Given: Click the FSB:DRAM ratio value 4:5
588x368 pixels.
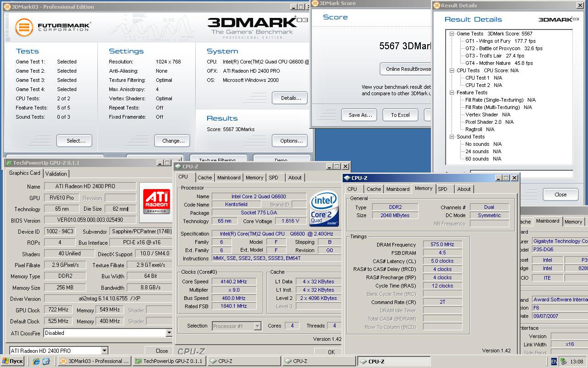Looking at the screenshot, I should (x=442, y=253).
